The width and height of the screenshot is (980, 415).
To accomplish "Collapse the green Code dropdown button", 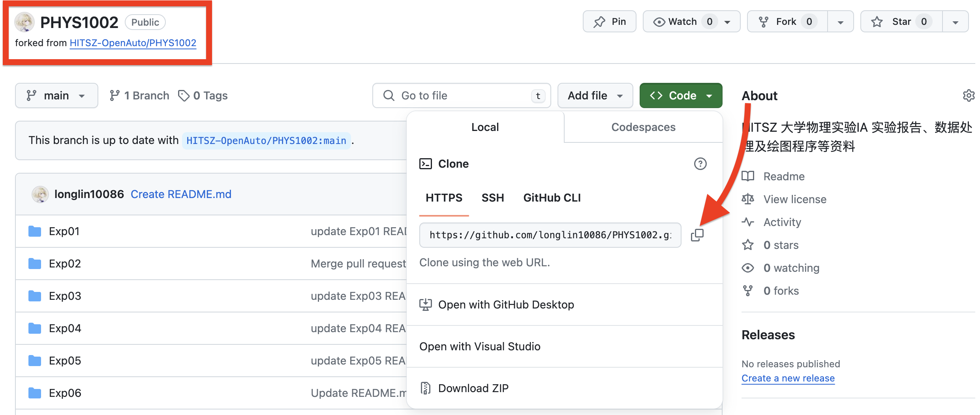I will 681,95.
